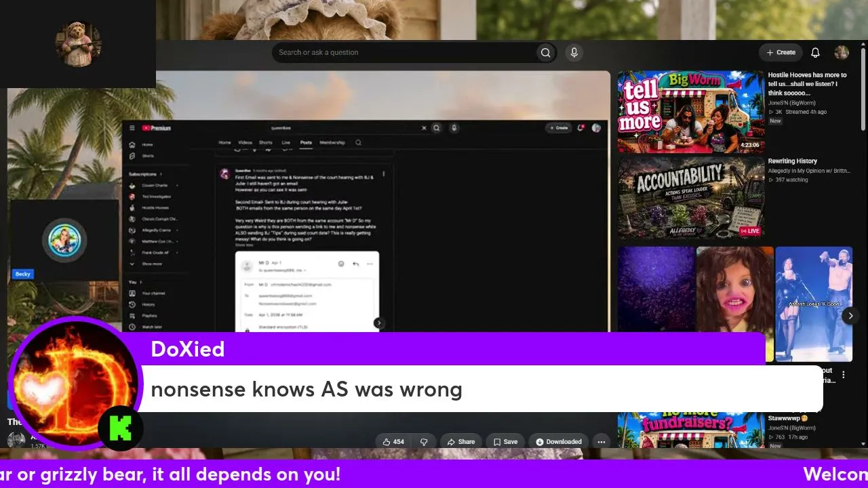Click the reply arrow in the email image
Viewport: 868px width, 488px height.
355,264
